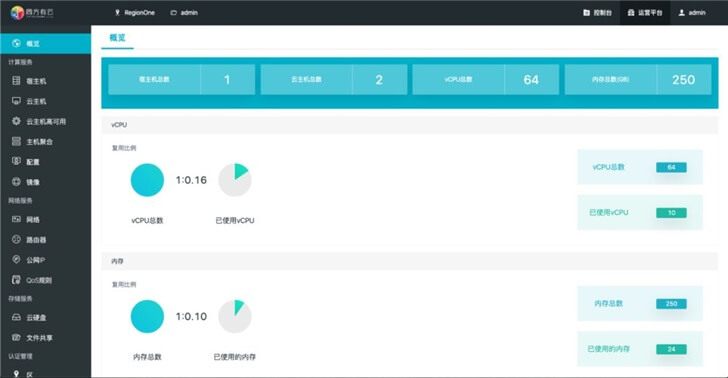Click the 1:0.10 memory ratio text
Image resolution: width=728 pixels, height=378 pixels.
tap(191, 317)
